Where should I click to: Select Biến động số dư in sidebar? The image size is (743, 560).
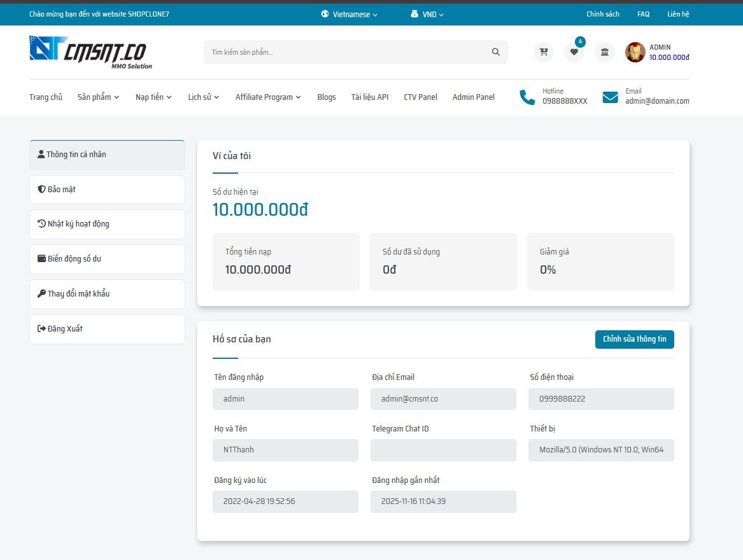(x=107, y=259)
